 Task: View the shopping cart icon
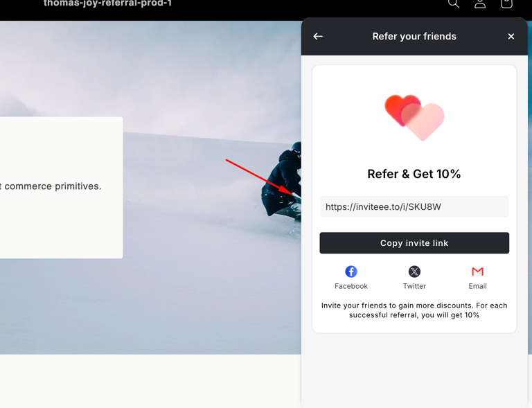point(506,3)
